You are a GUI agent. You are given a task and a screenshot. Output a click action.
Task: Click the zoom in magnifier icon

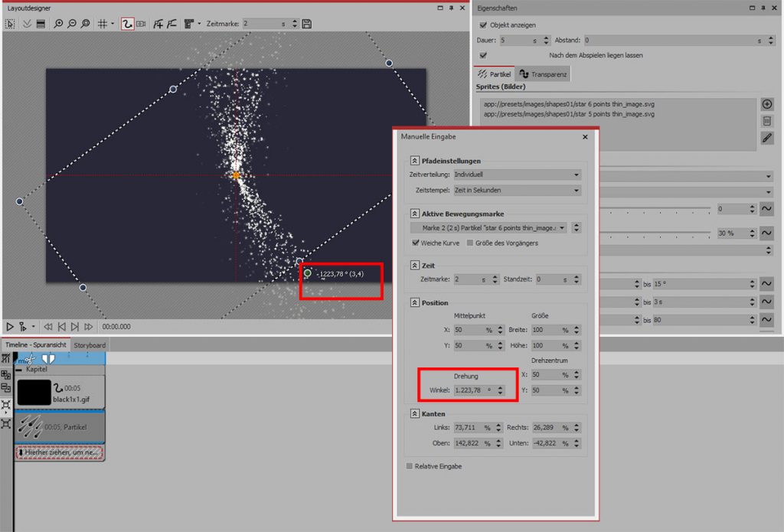click(59, 24)
